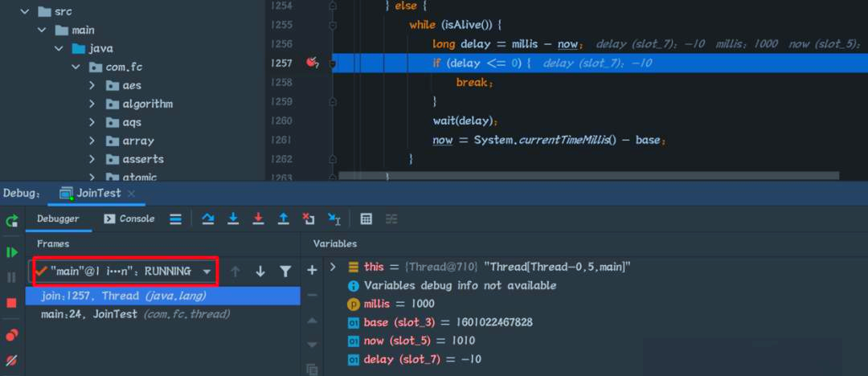Image resolution: width=868 pixels, height=376 pixels.
Task: Click the Drop Frame icon
Action: [309, 219]
